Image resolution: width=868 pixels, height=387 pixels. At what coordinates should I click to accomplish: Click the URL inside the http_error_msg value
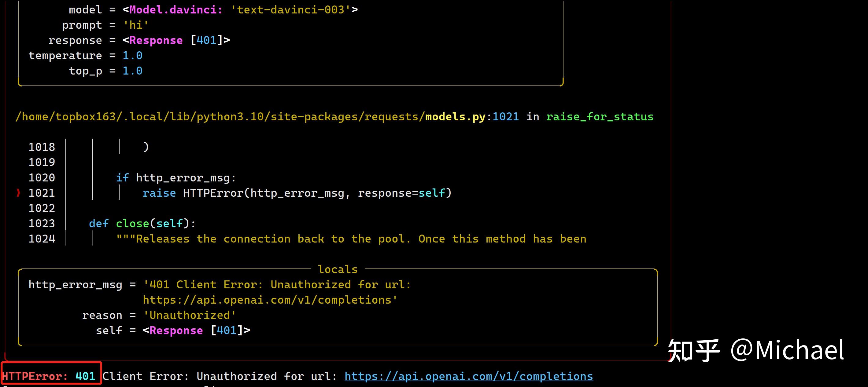(x=270, y=300)
